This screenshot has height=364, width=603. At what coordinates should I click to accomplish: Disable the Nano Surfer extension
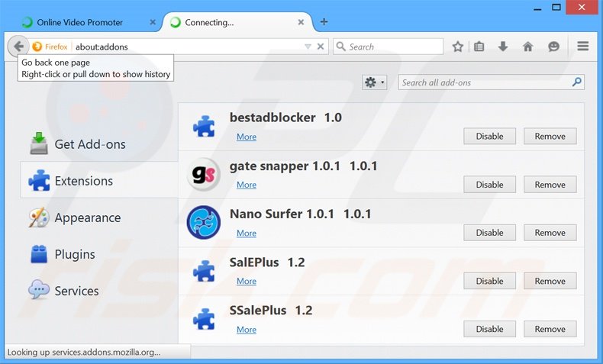(x=489, y=233)
